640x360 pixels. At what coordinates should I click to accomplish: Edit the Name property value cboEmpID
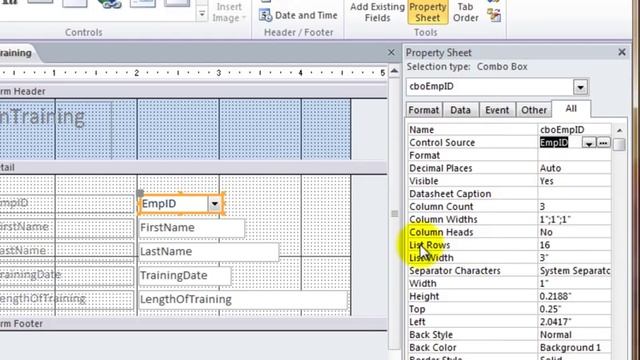click(x=574, y=129)
